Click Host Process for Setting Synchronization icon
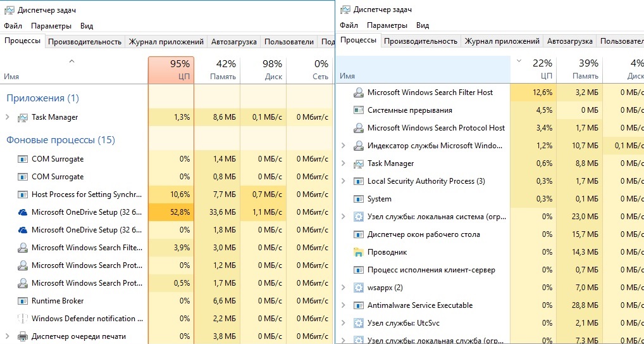644x344 pixels. coord(22,194)
